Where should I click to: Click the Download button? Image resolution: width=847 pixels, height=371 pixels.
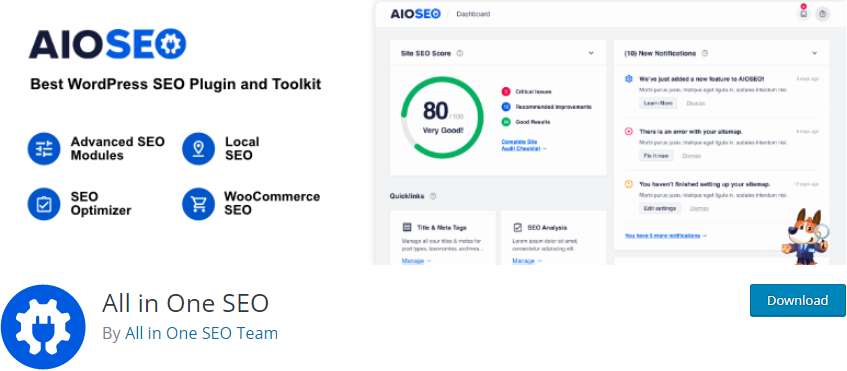pos(797,300)
